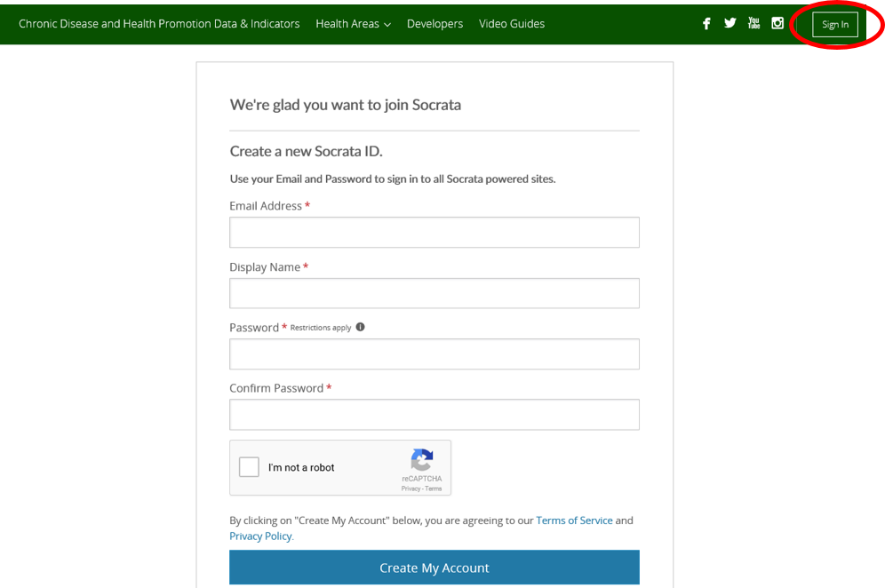Open the Developers menu item

coord(435,24)
